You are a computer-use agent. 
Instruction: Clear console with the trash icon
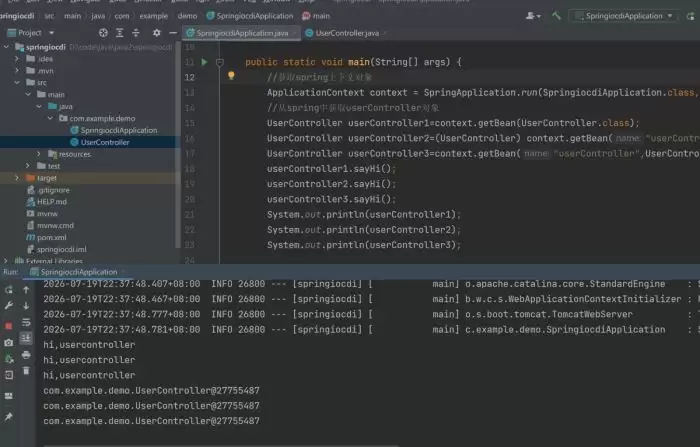tap(26, 371)
